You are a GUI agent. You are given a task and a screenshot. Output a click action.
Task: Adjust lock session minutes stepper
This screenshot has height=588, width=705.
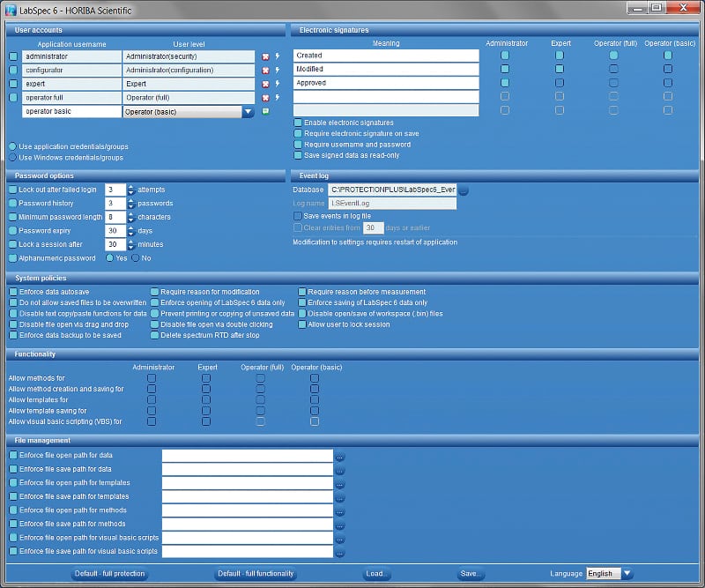click(130, 244)
